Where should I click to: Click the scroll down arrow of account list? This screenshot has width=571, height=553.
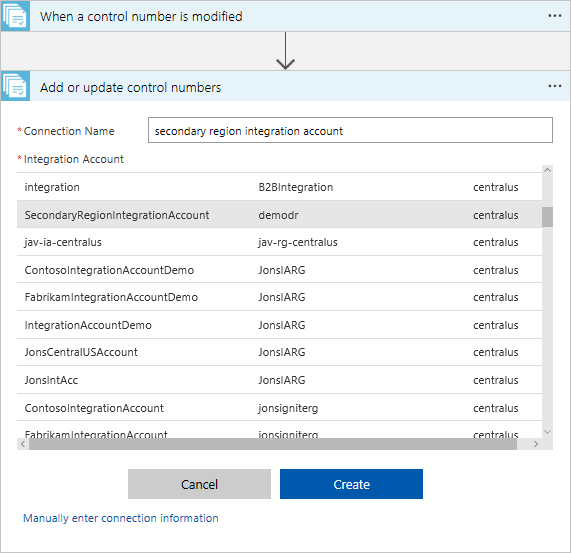point(547,432)
